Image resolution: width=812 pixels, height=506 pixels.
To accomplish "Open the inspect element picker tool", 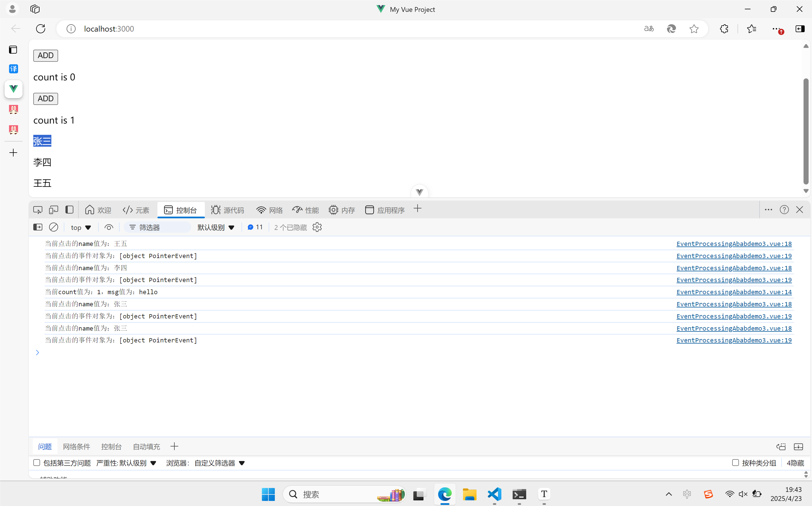I will coord(38,210).
